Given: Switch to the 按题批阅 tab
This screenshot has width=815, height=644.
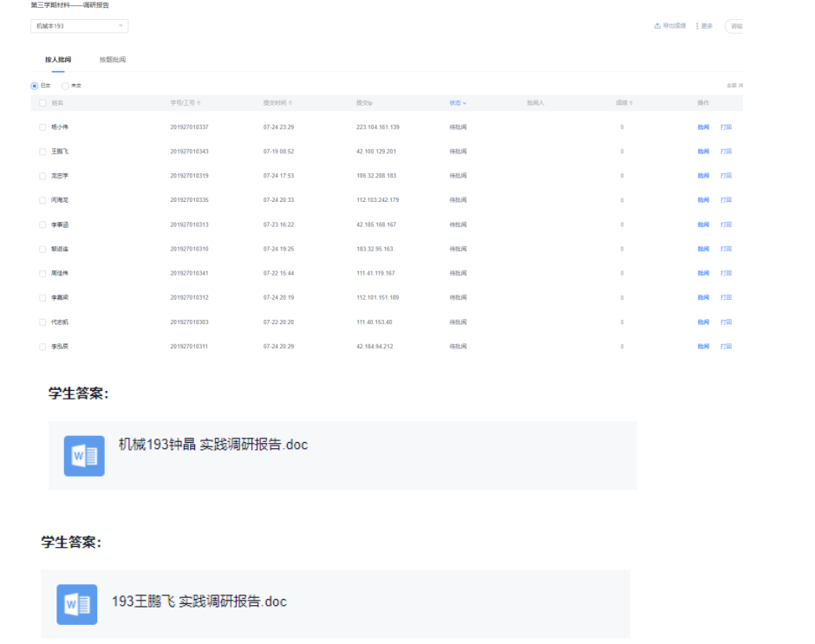Looking at the screenshot, I should coord(113,60).
